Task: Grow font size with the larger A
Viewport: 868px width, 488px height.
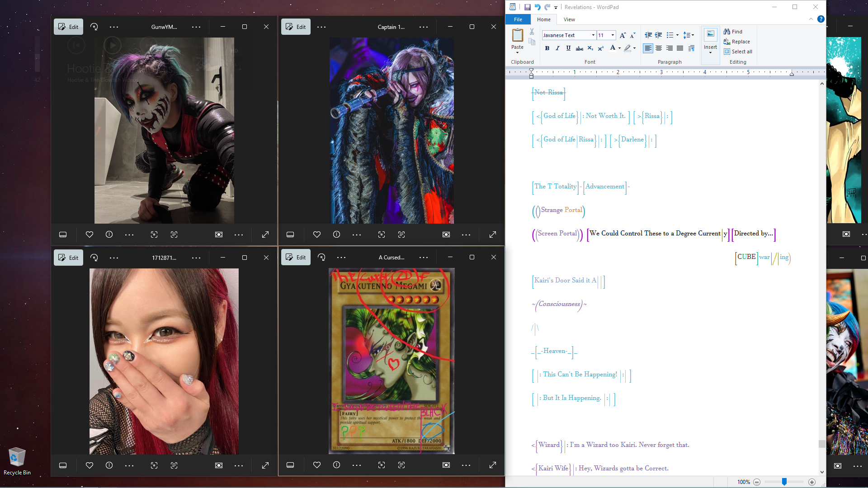Action: [623, 35]
